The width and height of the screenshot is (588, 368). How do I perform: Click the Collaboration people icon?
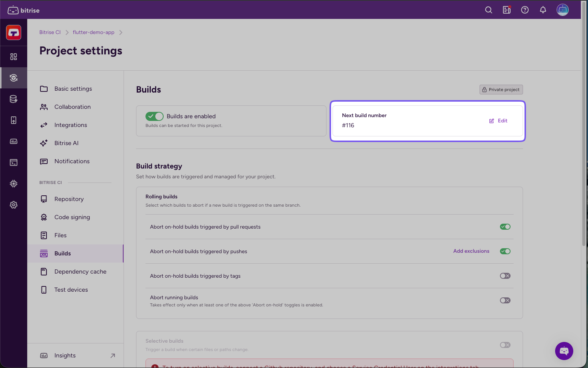tap(44, 107)
